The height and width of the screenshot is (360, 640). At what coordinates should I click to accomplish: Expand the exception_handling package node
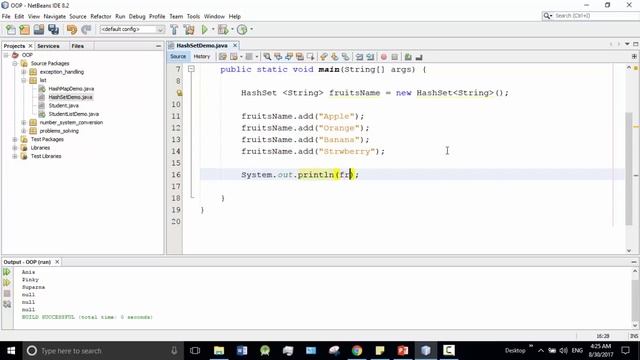pos(24,72)
